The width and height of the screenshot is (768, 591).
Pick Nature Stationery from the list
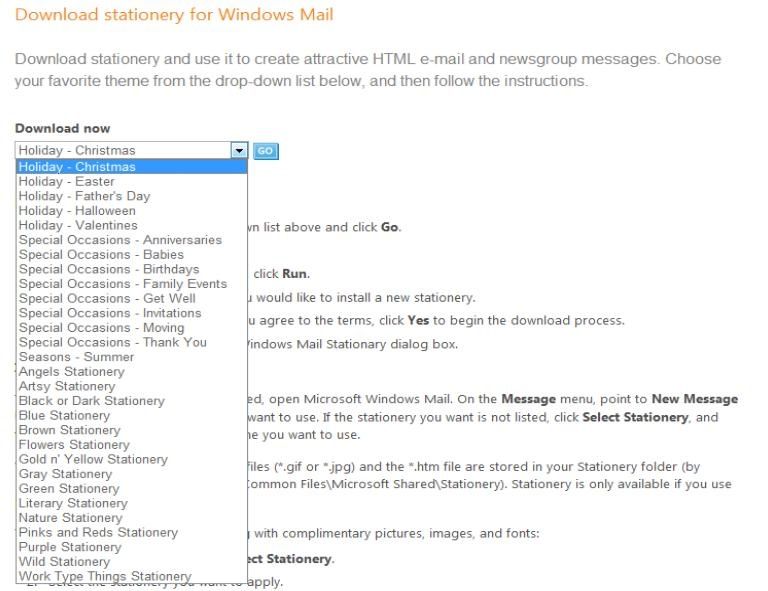70,518
